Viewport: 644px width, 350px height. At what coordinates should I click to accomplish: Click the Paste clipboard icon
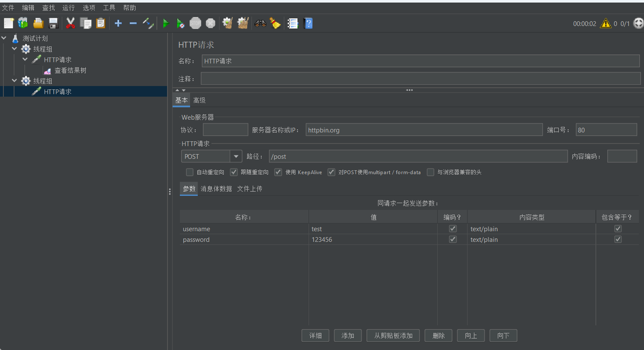(101, 23)
